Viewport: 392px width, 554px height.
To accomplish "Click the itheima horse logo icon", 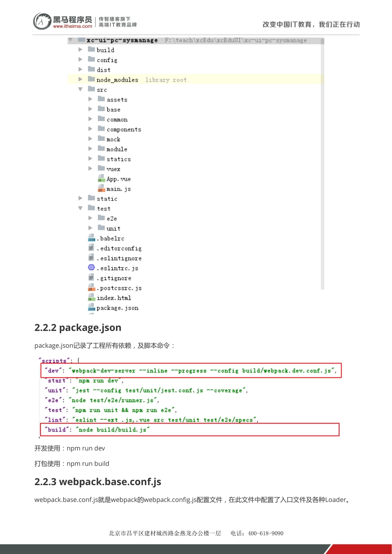I will pyautogui.click(x=42, y=21).
